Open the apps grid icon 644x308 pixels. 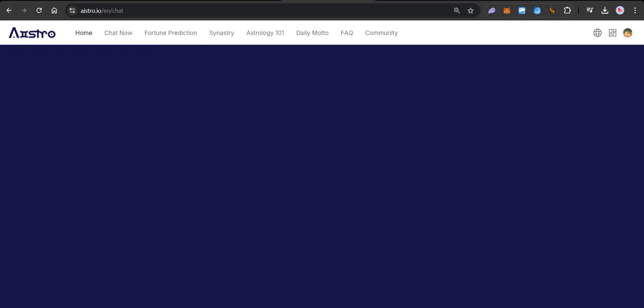613,33
